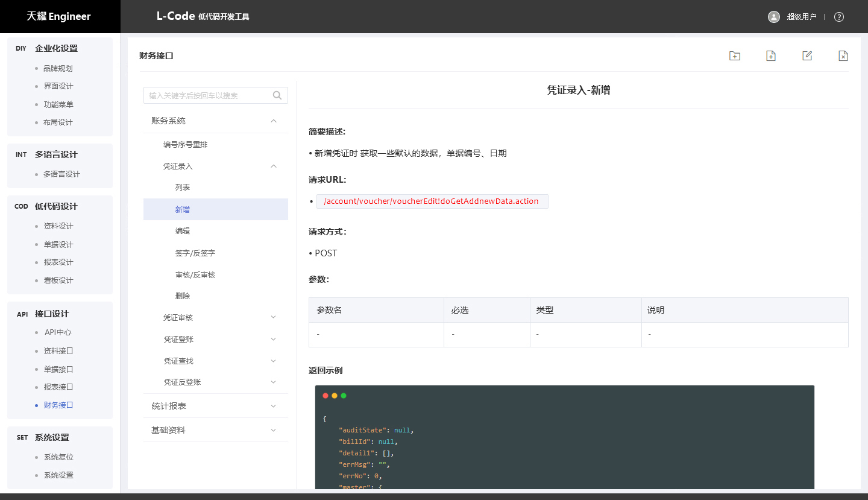Click the keyword search input field
The height and width of the screenshot is (500, 868).
click(x=207, y=95)
